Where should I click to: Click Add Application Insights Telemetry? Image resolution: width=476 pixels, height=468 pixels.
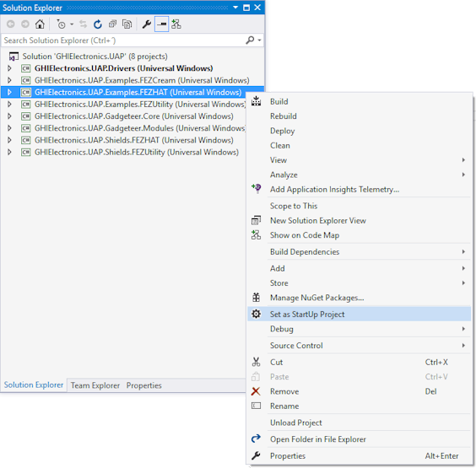coord(360,189)
